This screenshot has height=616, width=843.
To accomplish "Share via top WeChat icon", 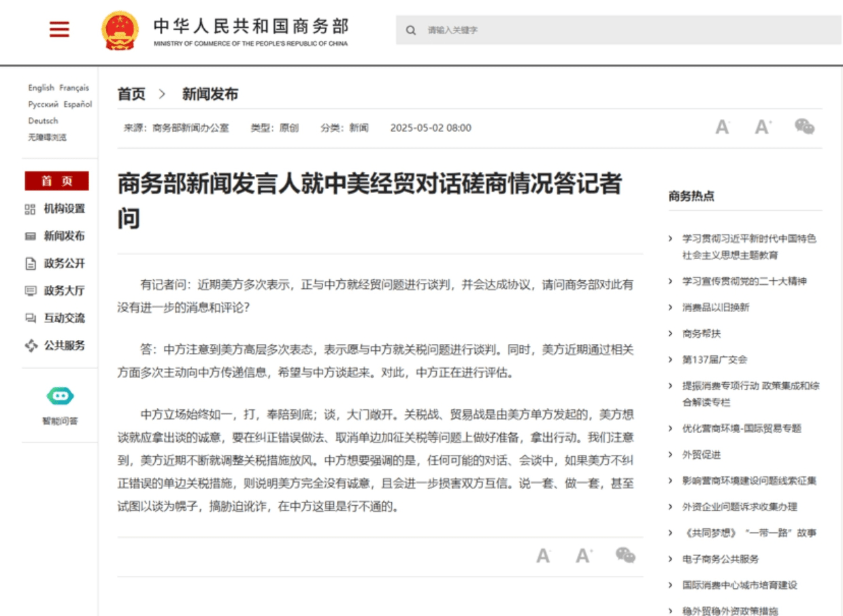I will pos(805,126).
